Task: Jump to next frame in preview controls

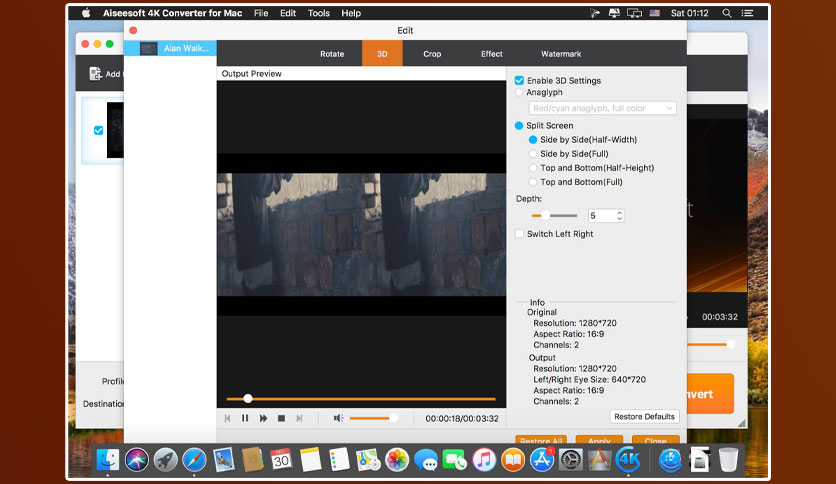Action: (x=299, y=418)
